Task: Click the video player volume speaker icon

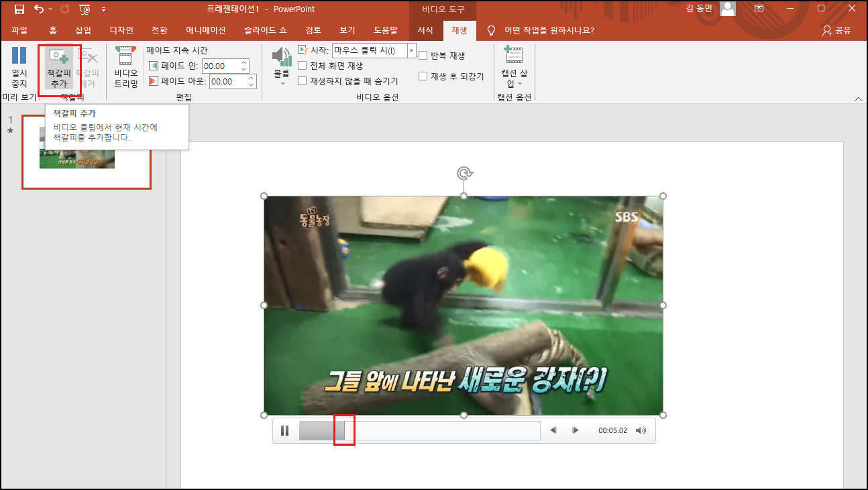Action: click(641, 430)
